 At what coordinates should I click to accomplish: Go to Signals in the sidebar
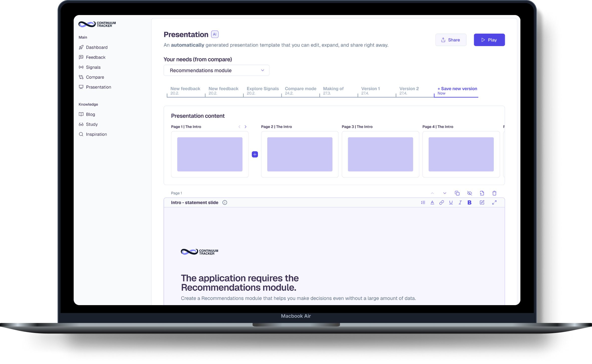point(90,67)
